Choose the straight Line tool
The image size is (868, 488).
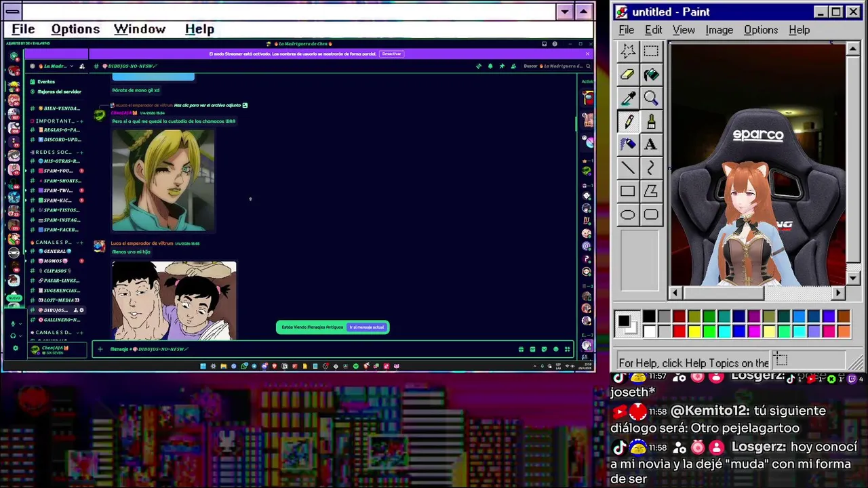pyautogui.click(x=628, y=168)
